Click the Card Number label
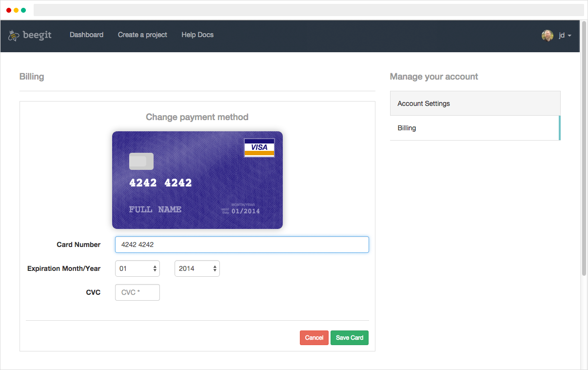 (78, 245)
